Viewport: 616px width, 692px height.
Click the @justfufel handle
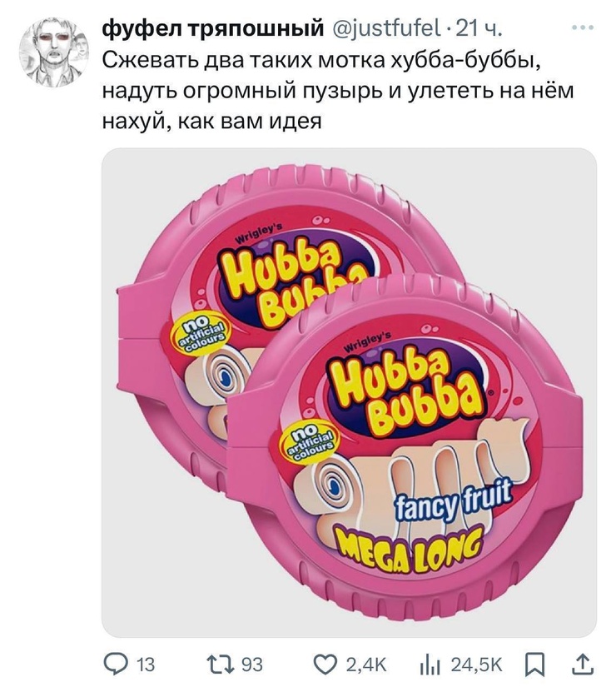click(385, 29)
